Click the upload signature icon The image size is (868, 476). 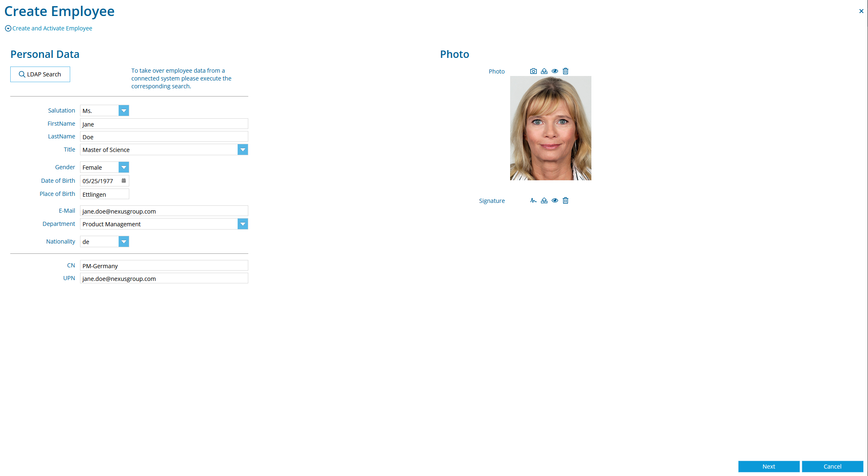543,200
